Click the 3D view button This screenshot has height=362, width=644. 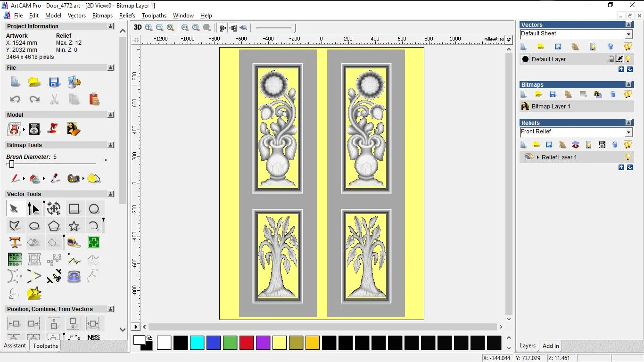point(138,27)
